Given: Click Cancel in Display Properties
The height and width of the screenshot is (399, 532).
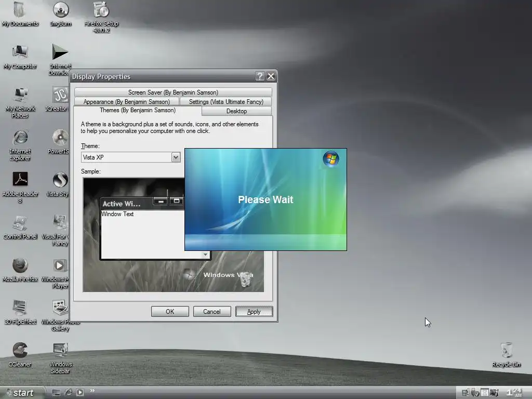Looking at the screenshot, I should point(212,312).
